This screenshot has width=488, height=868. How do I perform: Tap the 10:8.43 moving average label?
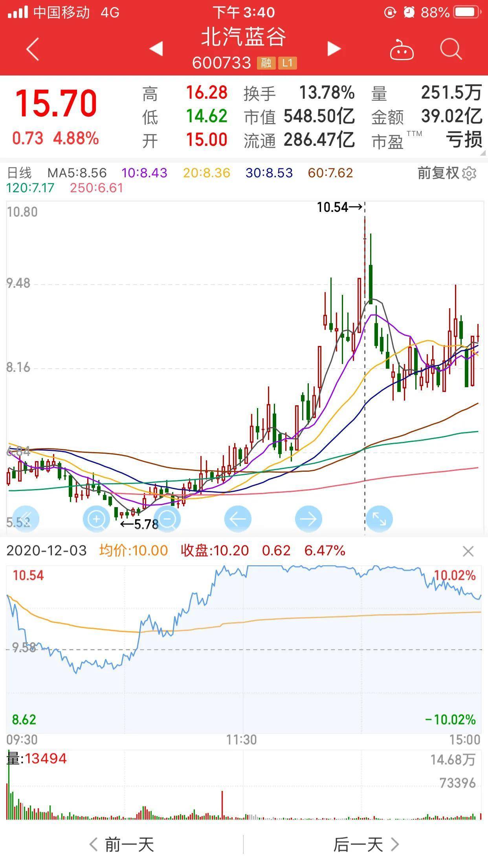point(145,173)
